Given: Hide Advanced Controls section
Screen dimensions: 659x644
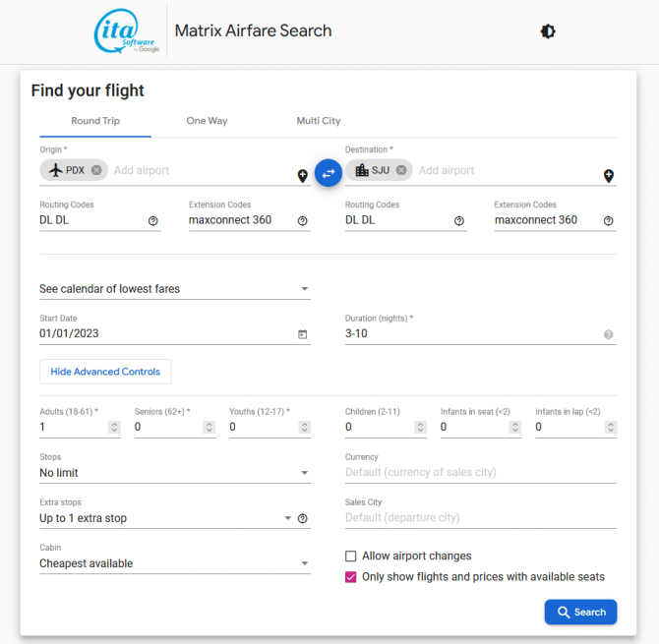Looking at the screenshot, I should (x=105, y=372).
